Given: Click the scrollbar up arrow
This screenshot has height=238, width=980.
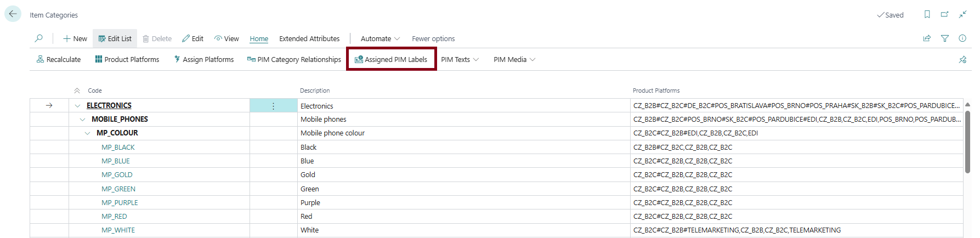Looking at the screenshot, I should click(967, 105).
